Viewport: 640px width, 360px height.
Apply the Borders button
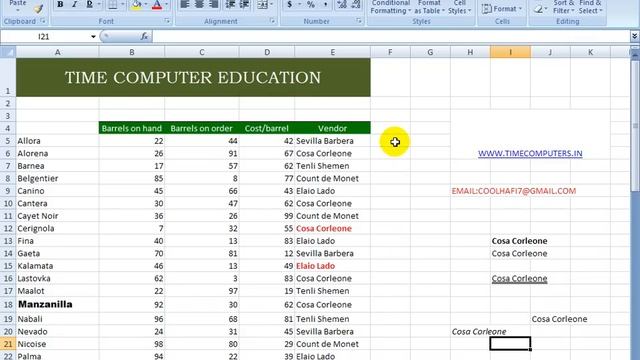(113, 4)
